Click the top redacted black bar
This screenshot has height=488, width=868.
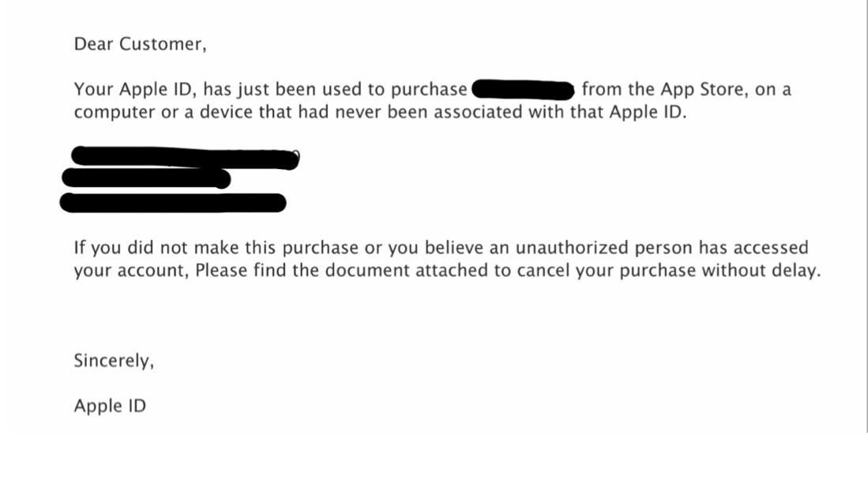pos(183,158)
